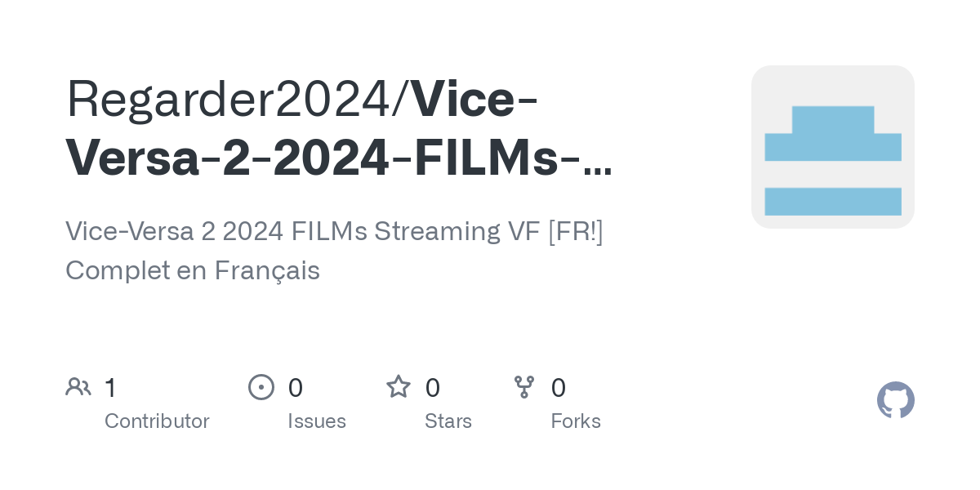Screen dimensions: 980x490
Task: Click the forks count 0
Action: coord(559,388)
